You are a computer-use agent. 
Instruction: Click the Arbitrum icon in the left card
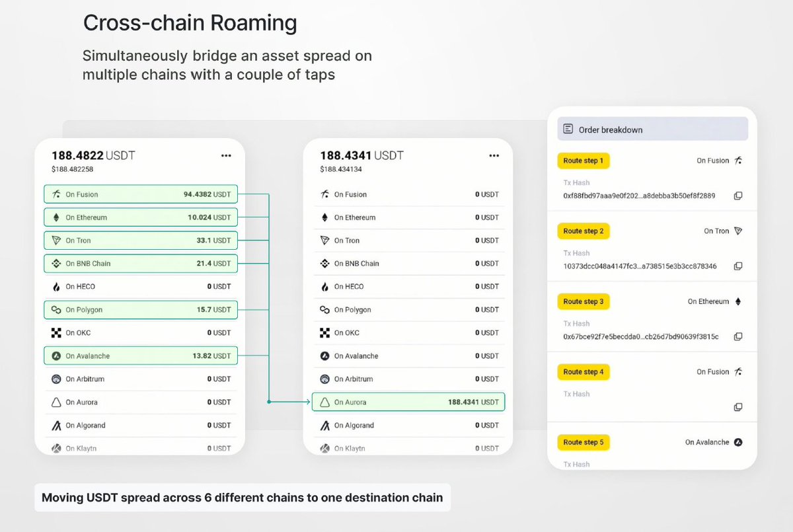(56, 379)
